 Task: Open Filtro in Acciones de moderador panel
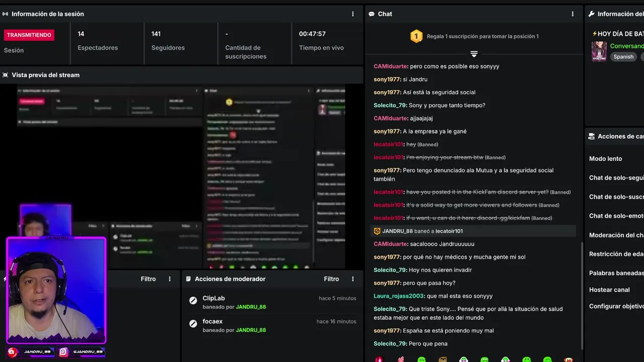tap(331, 279)
